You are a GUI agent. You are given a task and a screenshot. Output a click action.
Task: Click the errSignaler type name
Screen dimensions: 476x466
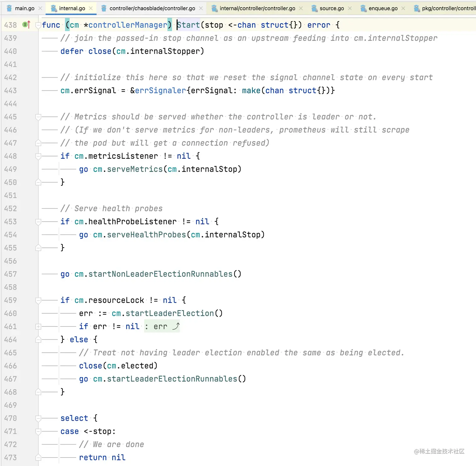pos(161,90)
